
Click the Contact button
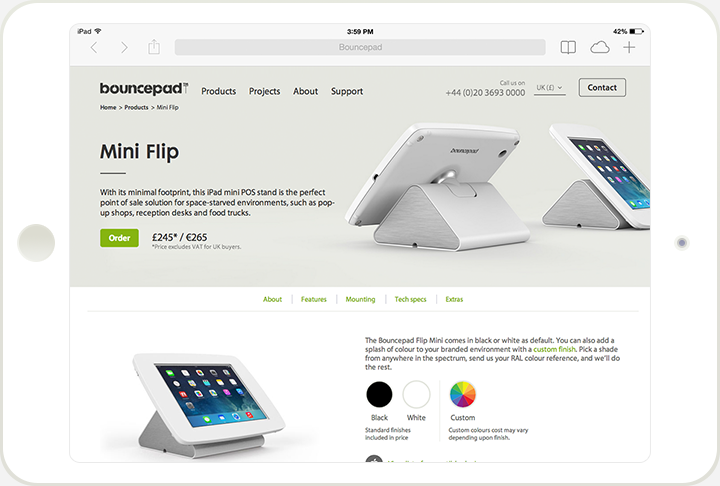point(602,87)
